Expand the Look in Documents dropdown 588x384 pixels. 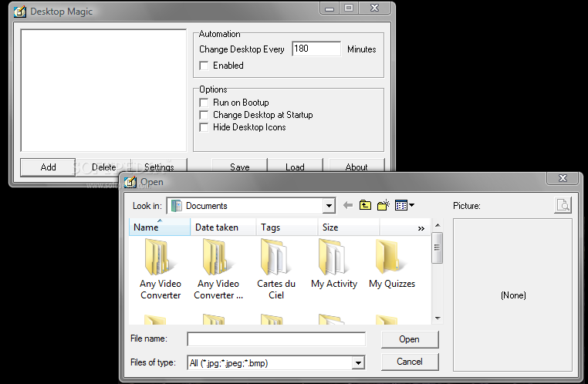[329, 206]
